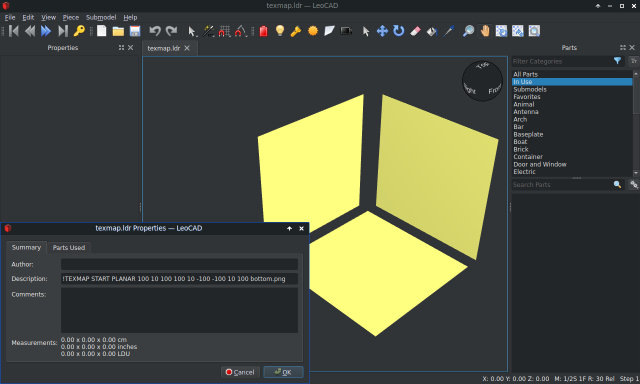The image size is (640, 384).
Task: Close the texmap.ldr document tab
Action: click(x=187, y=48)
